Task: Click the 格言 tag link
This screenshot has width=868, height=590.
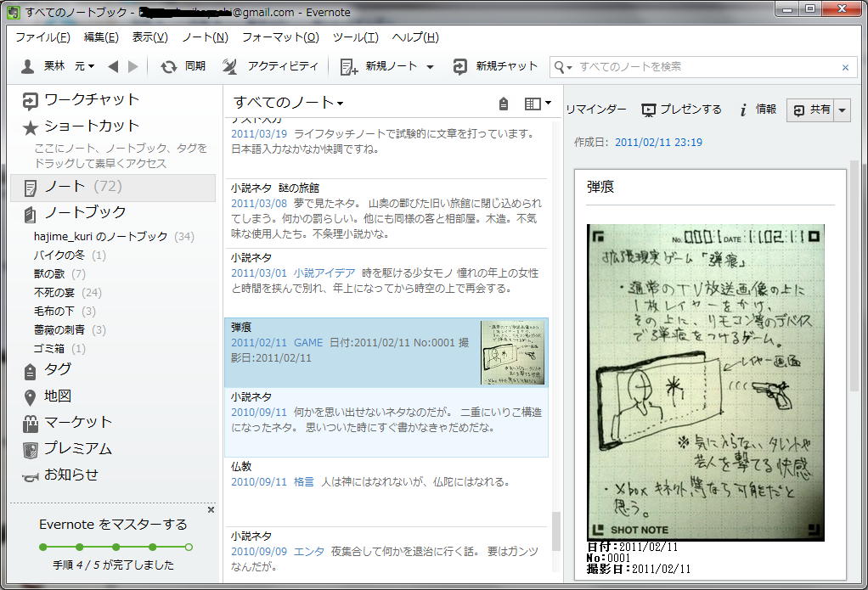Action: (x=303, y=482)
